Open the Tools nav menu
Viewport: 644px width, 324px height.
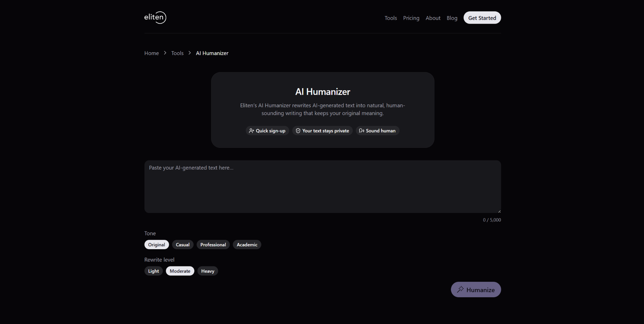tap(391, 18)
